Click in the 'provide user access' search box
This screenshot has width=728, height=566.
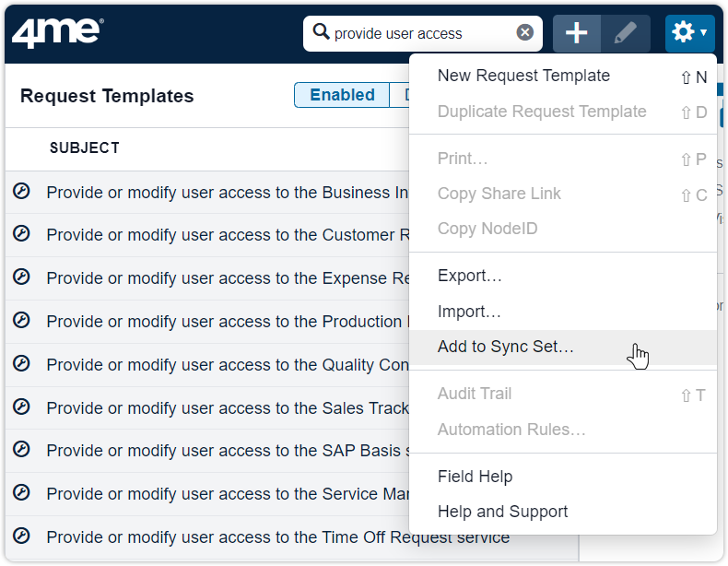pyautogui.click(x=422, y=33)
